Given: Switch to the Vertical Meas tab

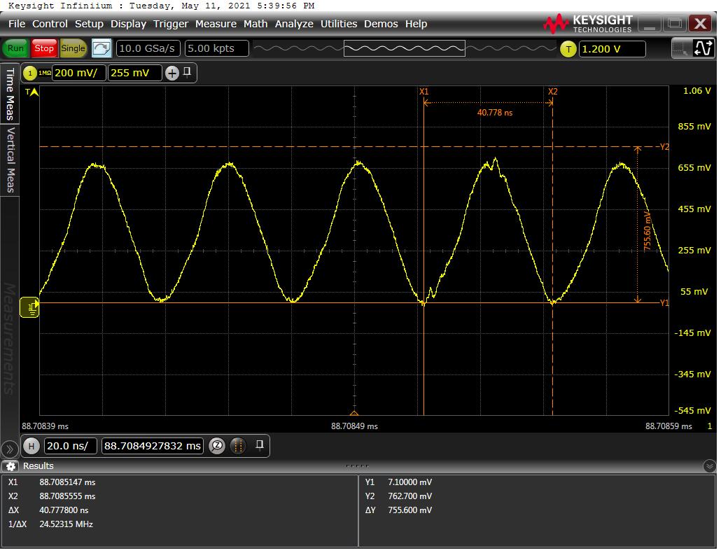Looking at the screenshot, I should point(10,160).
